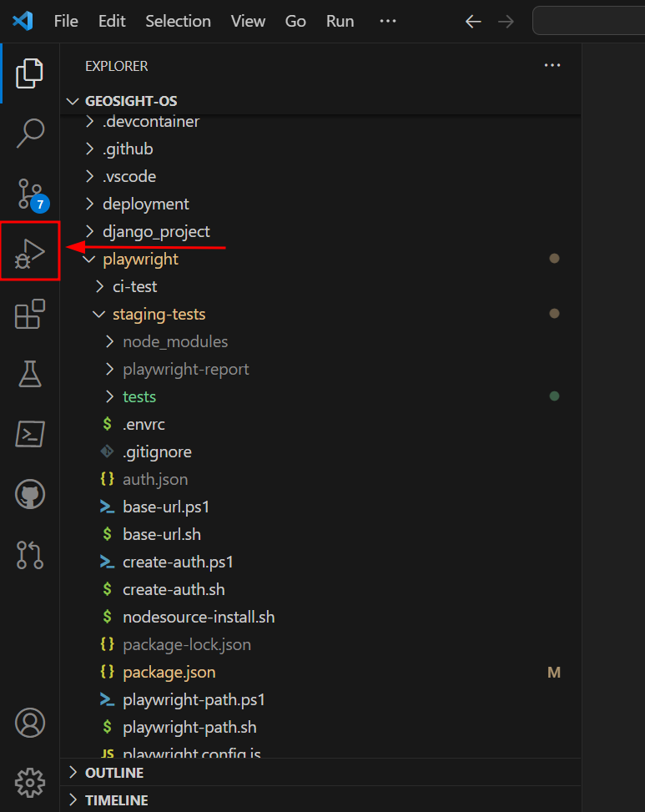Expand the deployment folder
Screen dimensions: 645x812
click(x=320, y=204)
